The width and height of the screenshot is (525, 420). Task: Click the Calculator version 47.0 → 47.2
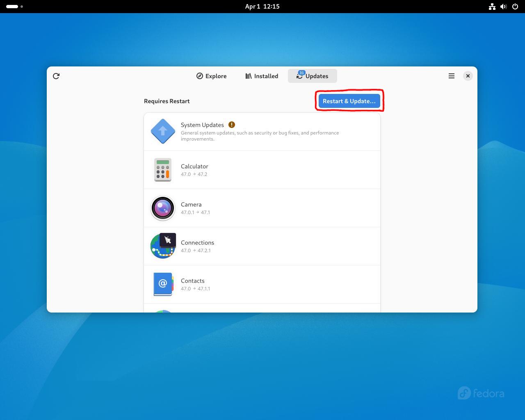point(194,174)
